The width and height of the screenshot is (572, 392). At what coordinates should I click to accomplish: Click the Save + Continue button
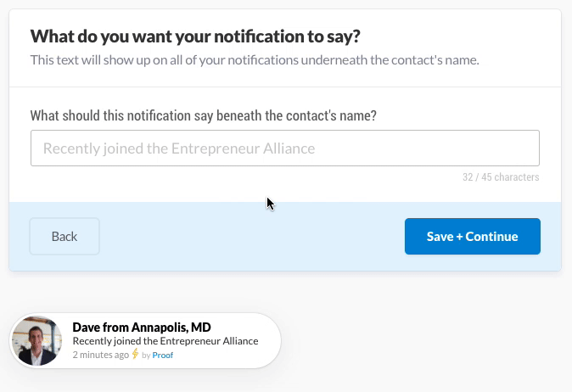[473, 236]
